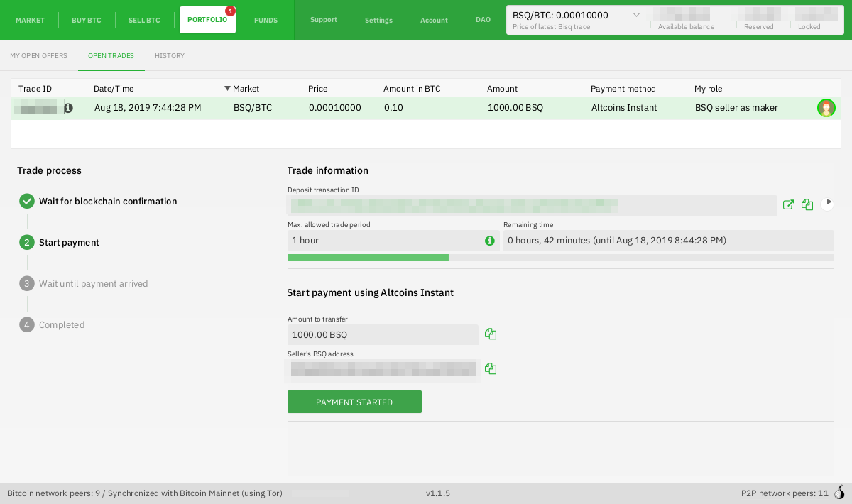
Task: Open trade ID info icon
Action: (x=68, y=108)
